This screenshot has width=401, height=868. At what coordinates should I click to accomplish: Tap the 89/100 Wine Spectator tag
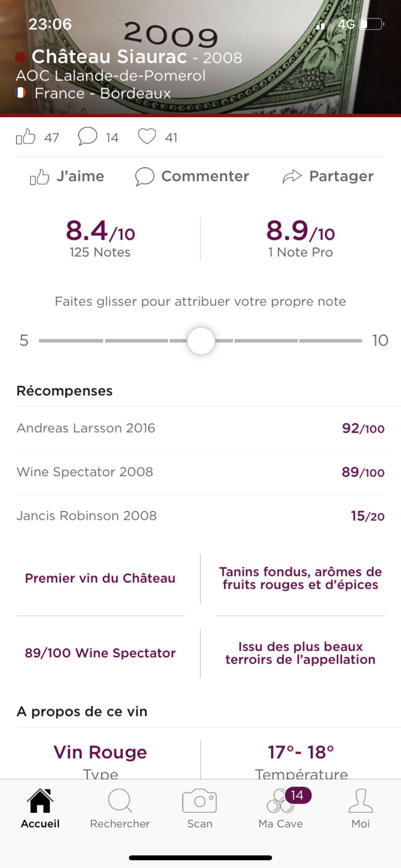pyautogui.click(x=100, y=653)
